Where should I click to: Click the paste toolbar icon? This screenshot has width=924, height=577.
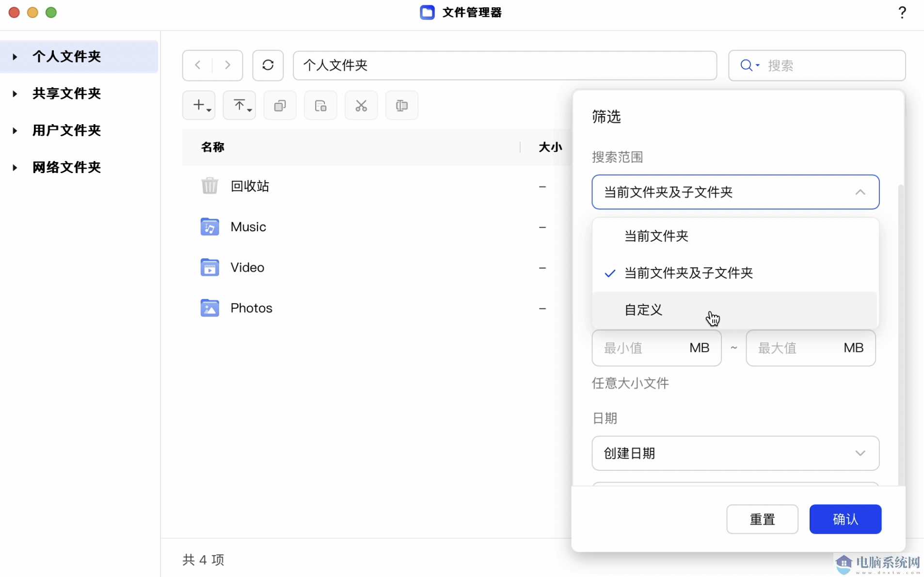pos(320,105)
